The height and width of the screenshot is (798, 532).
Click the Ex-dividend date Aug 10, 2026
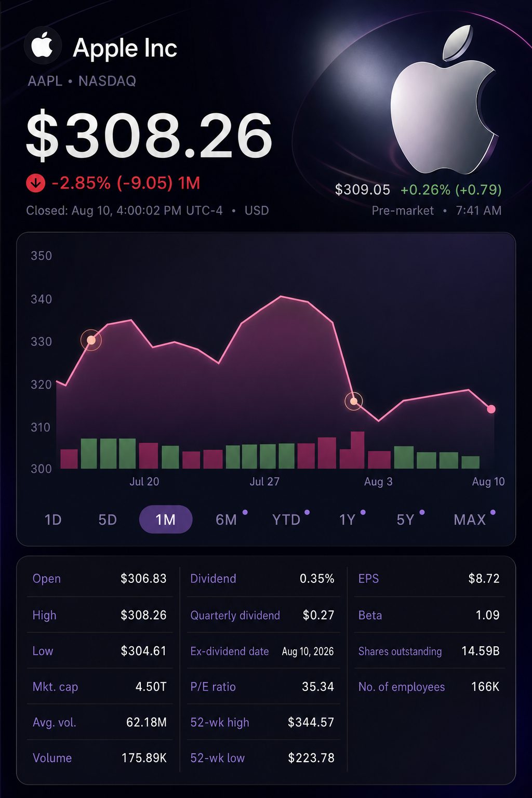point(308,651)
